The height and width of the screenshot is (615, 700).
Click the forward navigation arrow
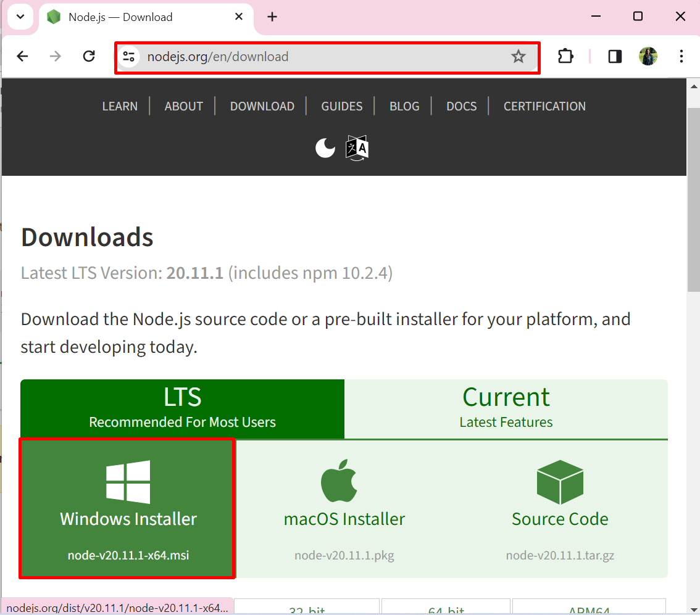click(x=56, y=56)
